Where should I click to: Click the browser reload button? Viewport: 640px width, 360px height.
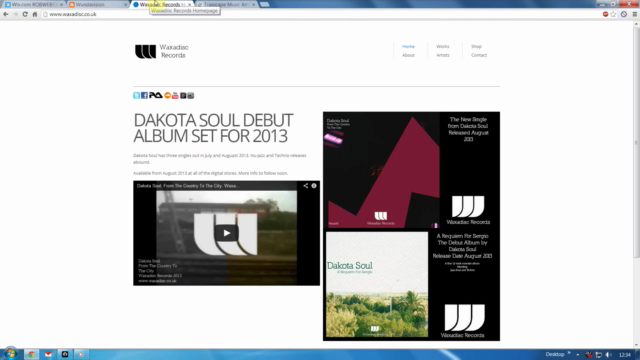tap(25, 14)
